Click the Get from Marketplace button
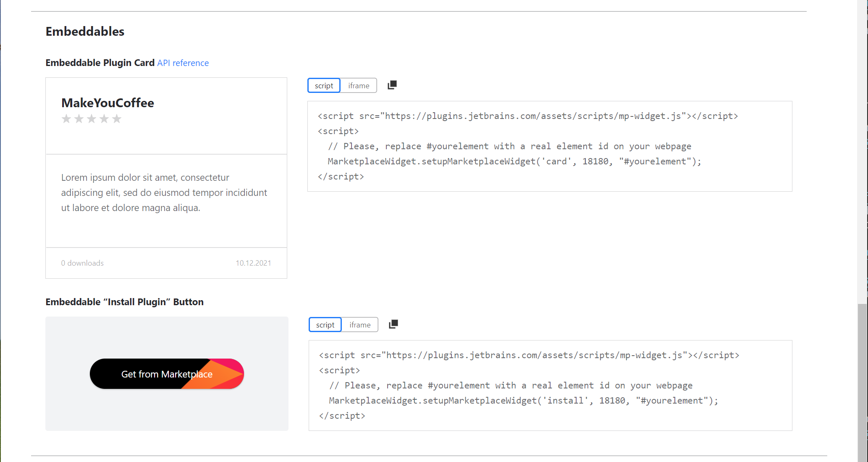Viewport: 868px width, 462px height. 166,374
